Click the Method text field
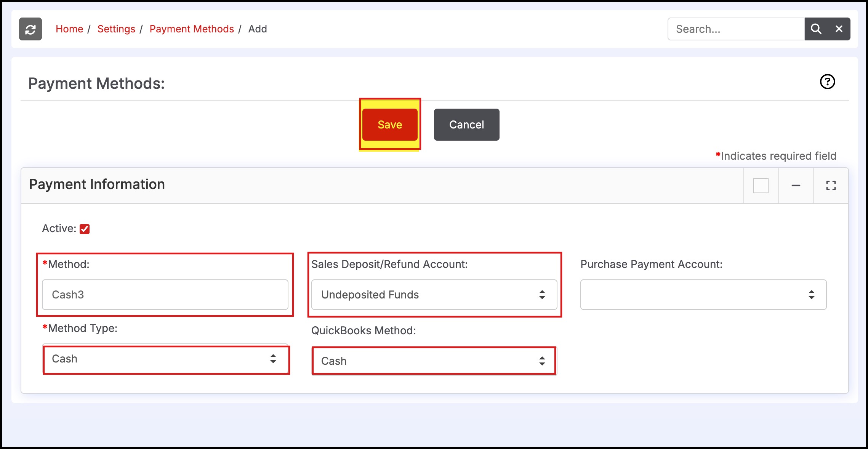 pyautogui.click(x=165, y=295)
